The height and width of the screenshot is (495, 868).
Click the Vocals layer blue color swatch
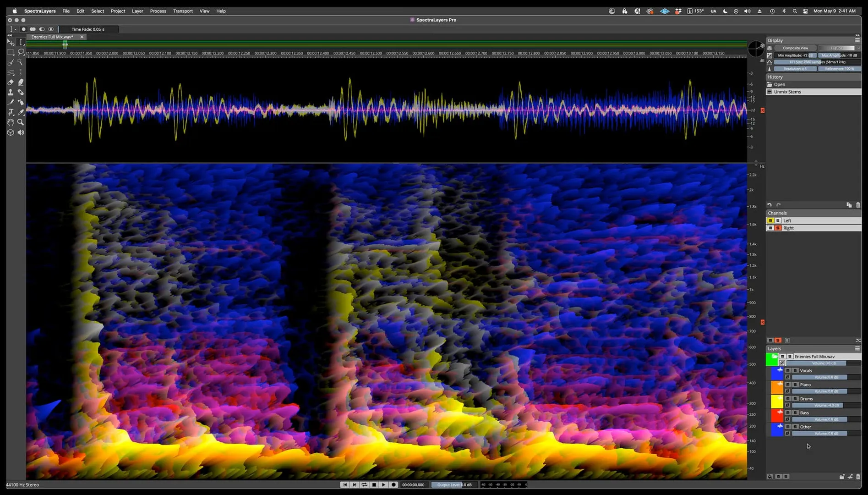(x=777, y=374)
